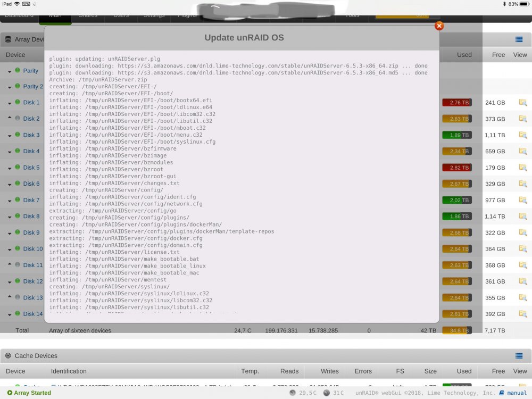Screen dimensions: 532x399
Task: Click Disk 1 green status indicator
Action: (18, 102)
